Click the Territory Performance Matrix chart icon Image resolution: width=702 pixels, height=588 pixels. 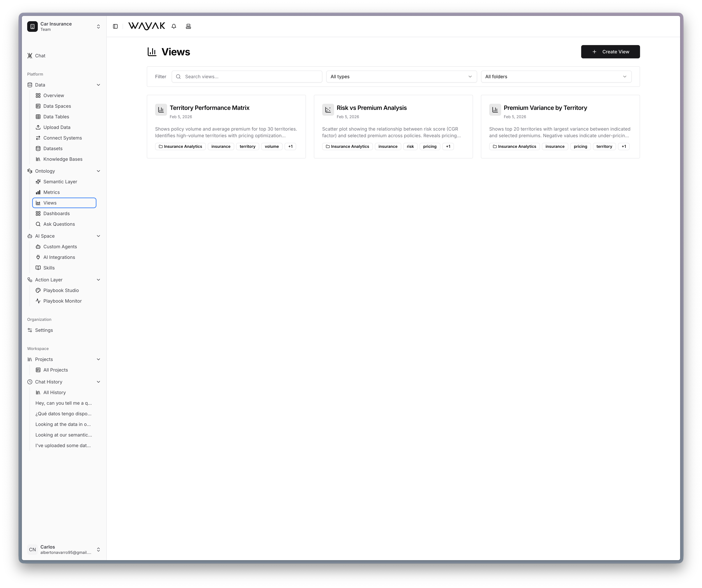(x=161, y=110)
